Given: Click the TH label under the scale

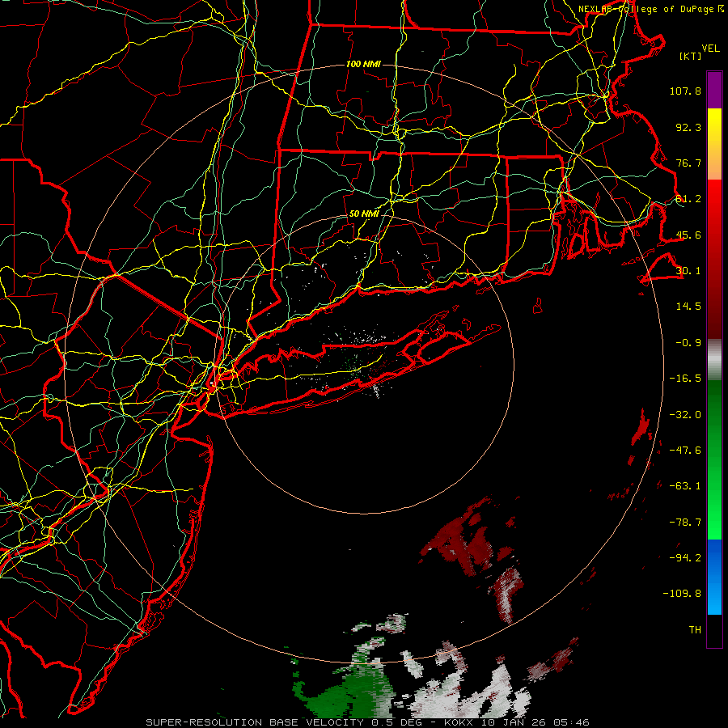Looking at the screenshot, I should pos(695,630).
